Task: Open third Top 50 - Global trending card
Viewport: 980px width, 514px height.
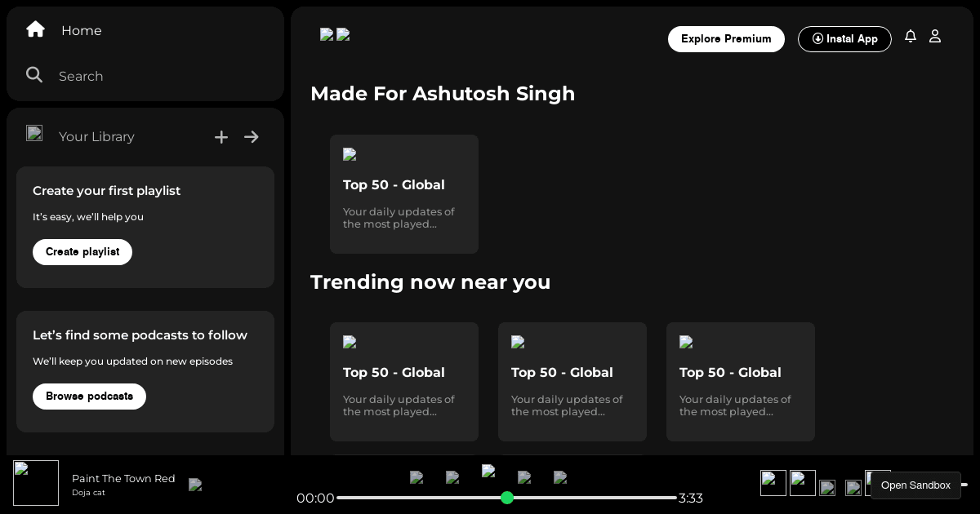Action: [741, 382]
